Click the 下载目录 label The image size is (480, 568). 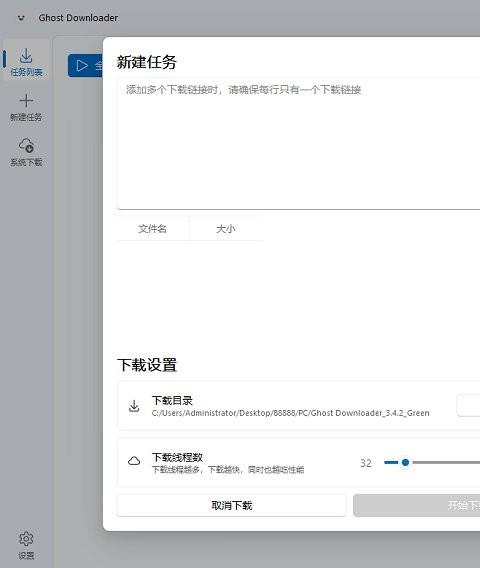tap(172, 401)
